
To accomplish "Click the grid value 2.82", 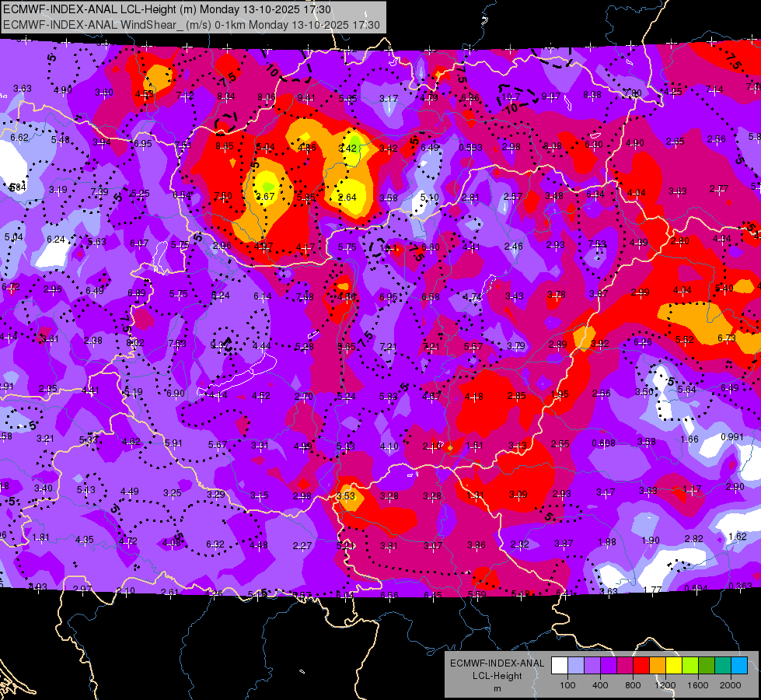I will pos(694,538).
